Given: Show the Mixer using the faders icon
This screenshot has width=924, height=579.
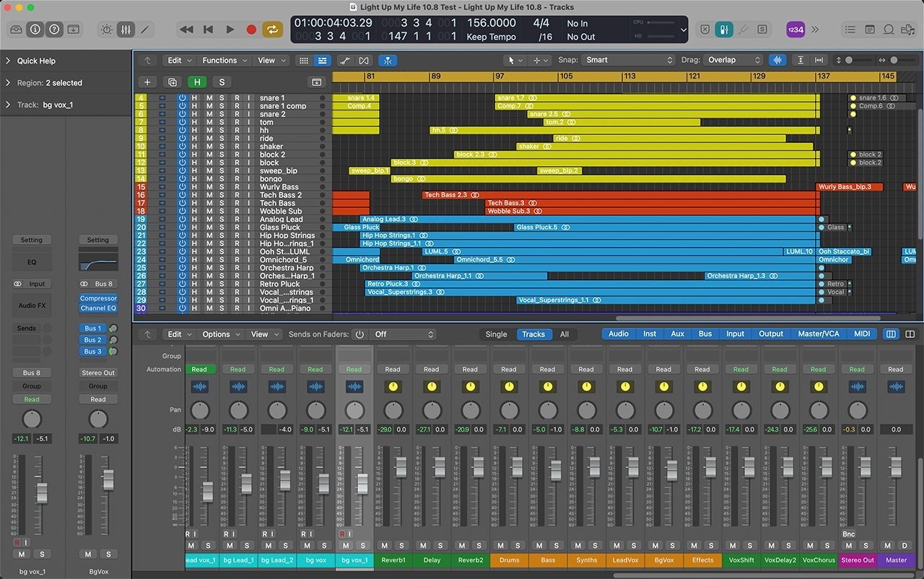Looking at the screenshot, I should [126, 30].
